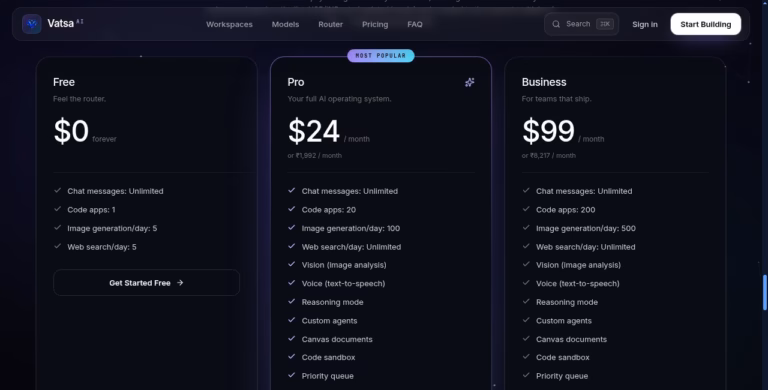Click checkmark next to Image generation/day: 500
This screenshot has width=768, height=390.
pos(526,228)
